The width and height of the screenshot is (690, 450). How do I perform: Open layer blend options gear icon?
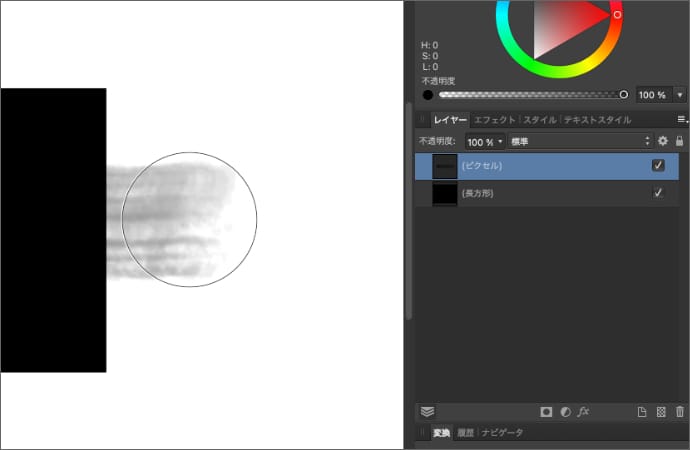[x=662, y=142]
